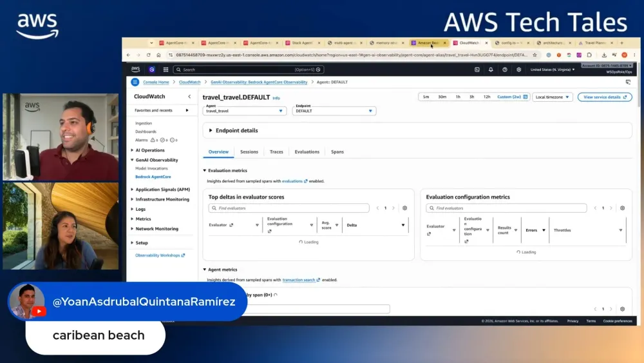Open the United States (N. Virginia) region selector
The image size is (644, 363).
click(x=553, y=70)
